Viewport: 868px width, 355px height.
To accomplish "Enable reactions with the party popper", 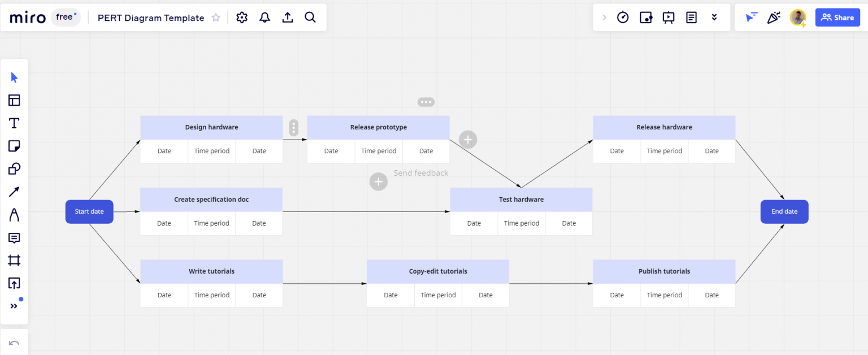I will (774, 17).
